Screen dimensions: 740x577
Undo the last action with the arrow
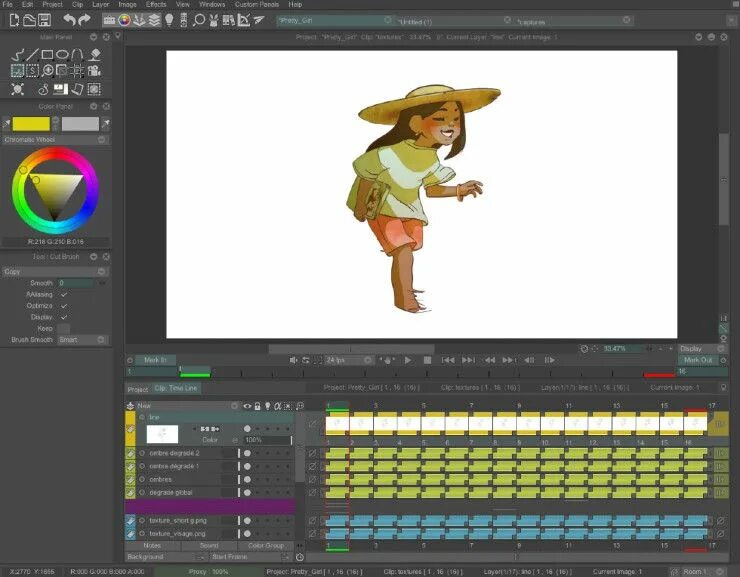[x=69, y=20]
